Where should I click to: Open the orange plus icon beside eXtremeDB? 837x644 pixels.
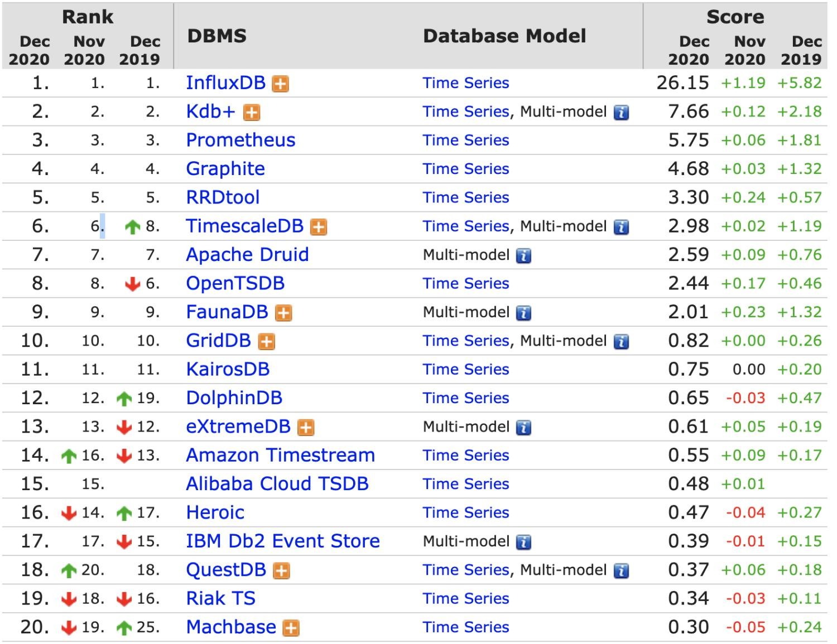click(306, 428)
